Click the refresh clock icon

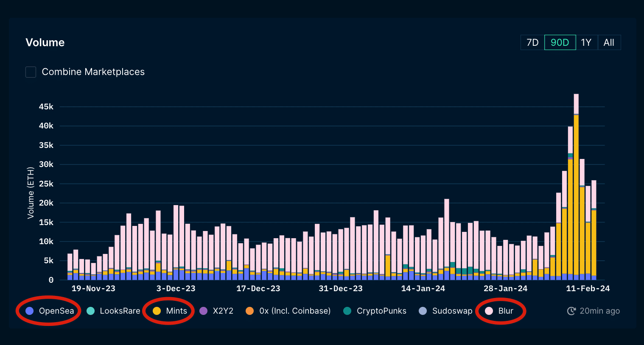[571, 311]
